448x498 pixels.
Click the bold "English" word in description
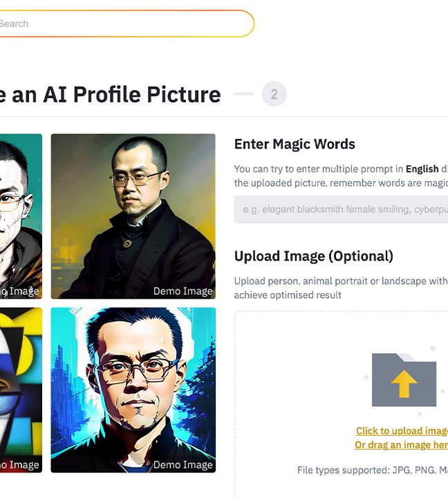pos(422,169)
